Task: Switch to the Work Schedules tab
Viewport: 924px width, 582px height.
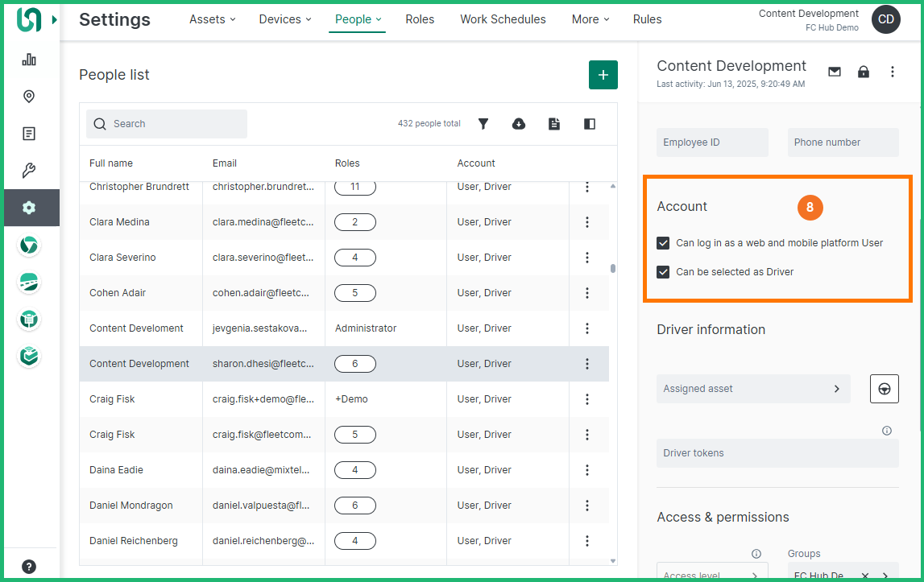Action: [x=503, y=19]
